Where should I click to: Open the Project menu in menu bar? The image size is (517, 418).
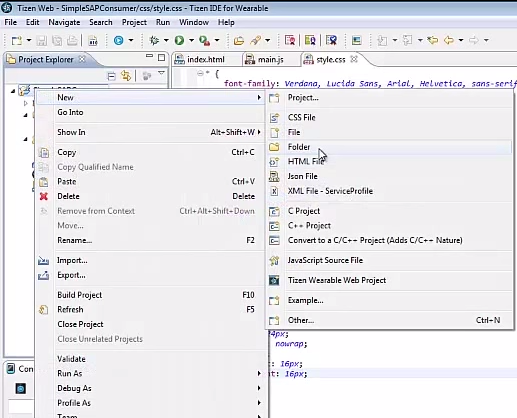(134, 22)
